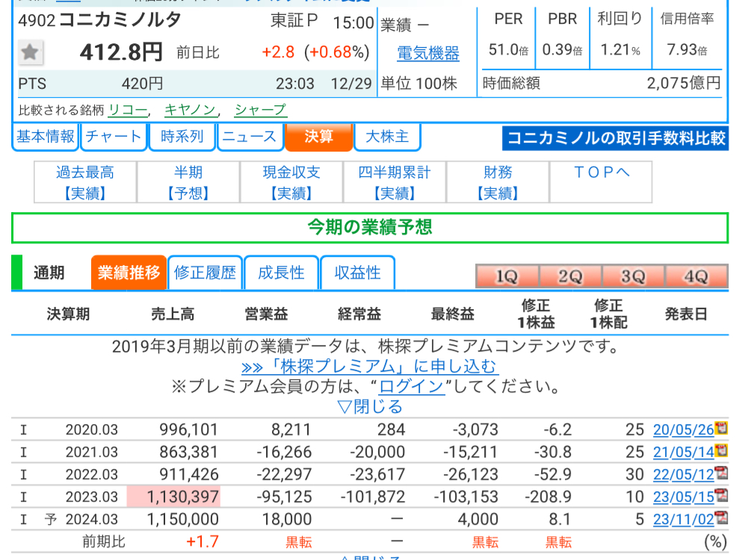Open the 23/11/02 announcement date link

pyautogui.click(x=683, y=520)
